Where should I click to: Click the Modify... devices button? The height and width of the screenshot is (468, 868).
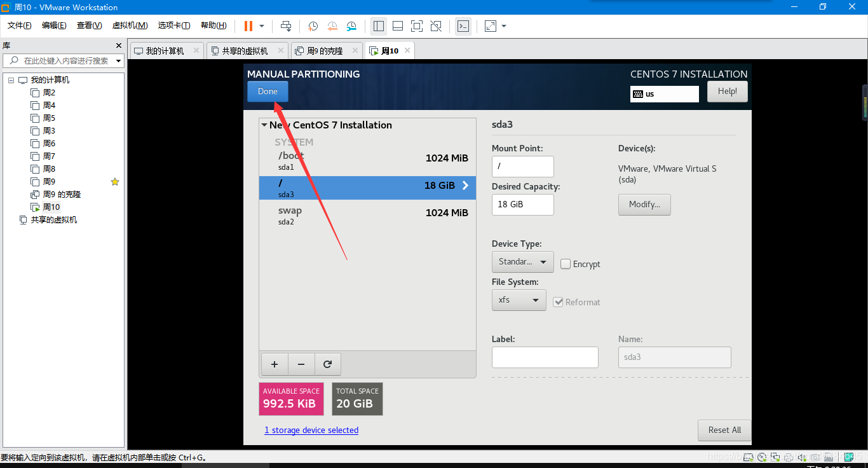[x=644, y=205]
